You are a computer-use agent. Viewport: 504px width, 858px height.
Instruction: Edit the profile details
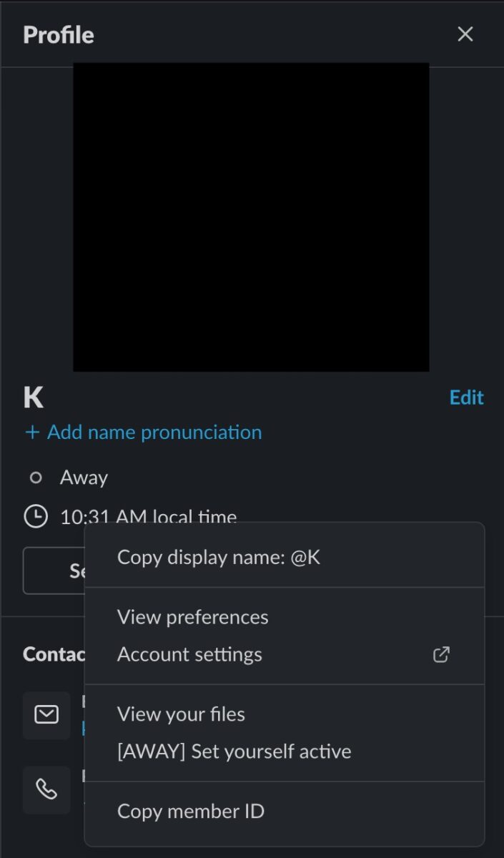pyautogui.click(x=466, y=398)
